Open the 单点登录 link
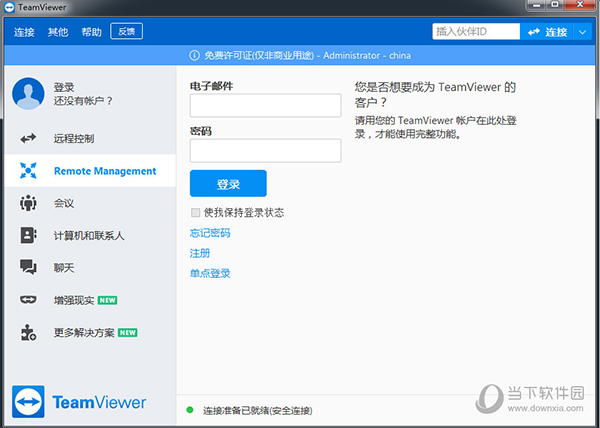 [210, 273]
